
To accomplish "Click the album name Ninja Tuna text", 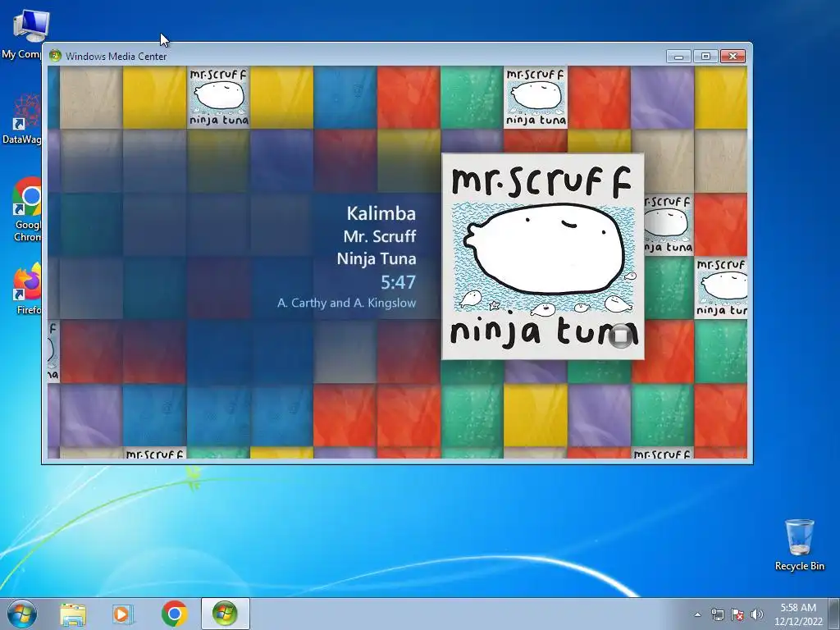I will click(x=377, y=258).
